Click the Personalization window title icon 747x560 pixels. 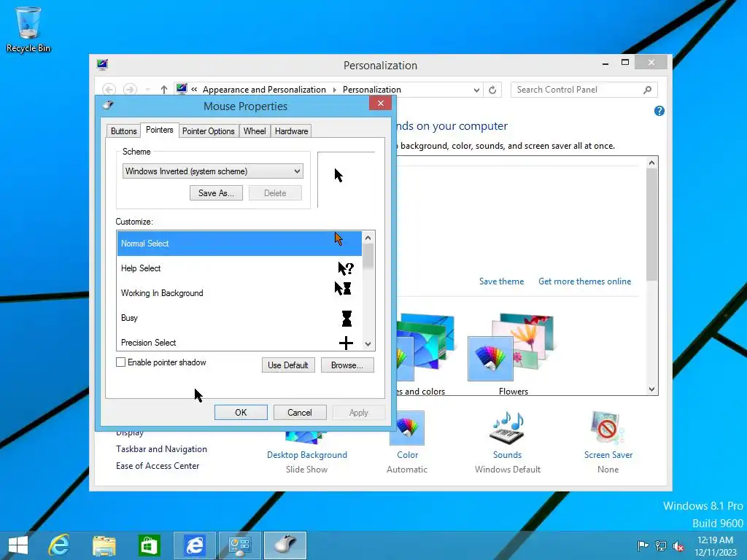pos(102,65)
